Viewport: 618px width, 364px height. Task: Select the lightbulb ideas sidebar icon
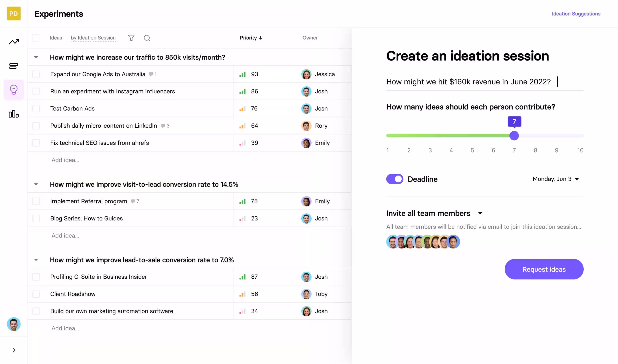click(14, 90)
